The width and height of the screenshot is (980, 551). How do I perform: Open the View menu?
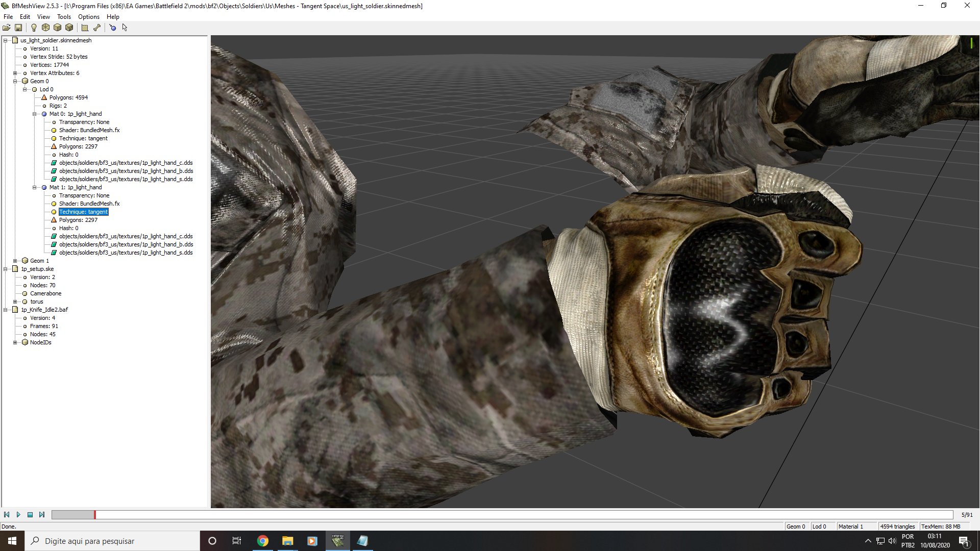[43, 17]
